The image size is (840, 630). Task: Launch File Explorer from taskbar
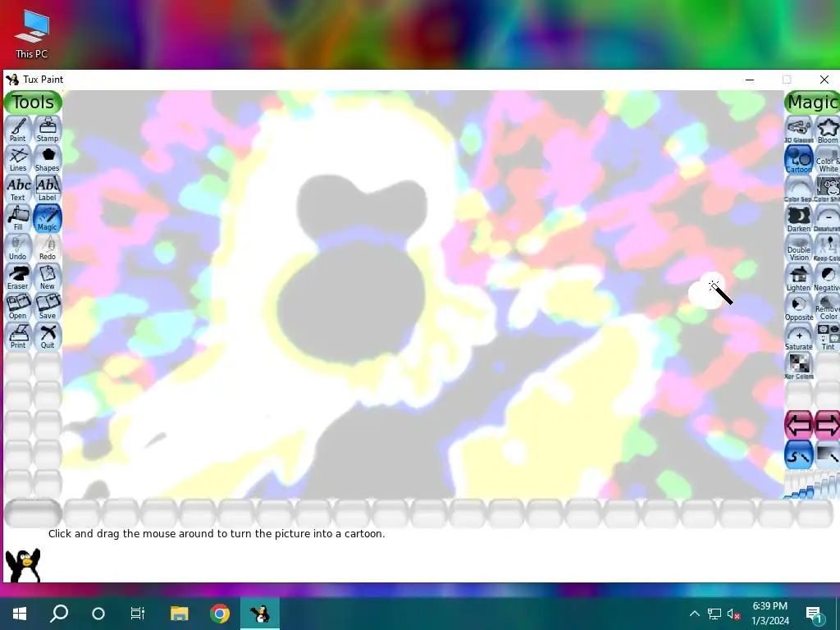click(x=180, y=614)
